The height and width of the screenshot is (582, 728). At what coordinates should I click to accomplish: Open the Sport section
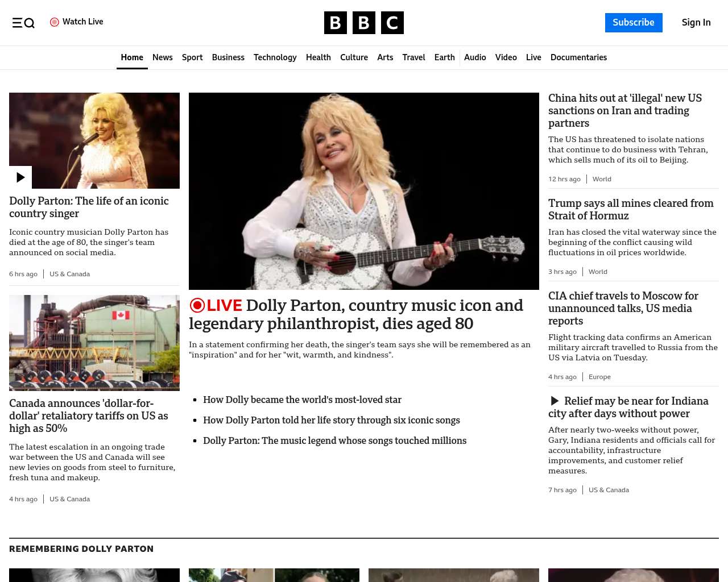(192, 57)
